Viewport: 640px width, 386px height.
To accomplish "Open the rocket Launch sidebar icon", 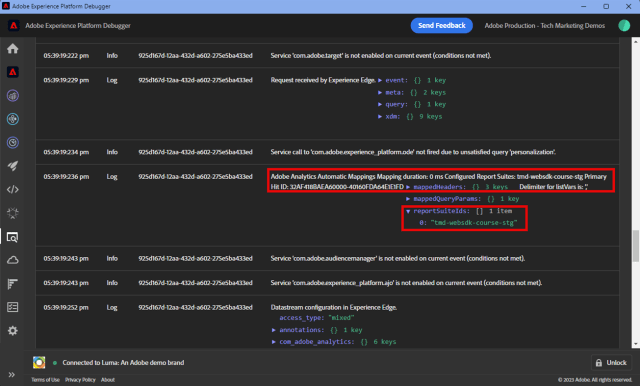I will [x=13, y=166].
